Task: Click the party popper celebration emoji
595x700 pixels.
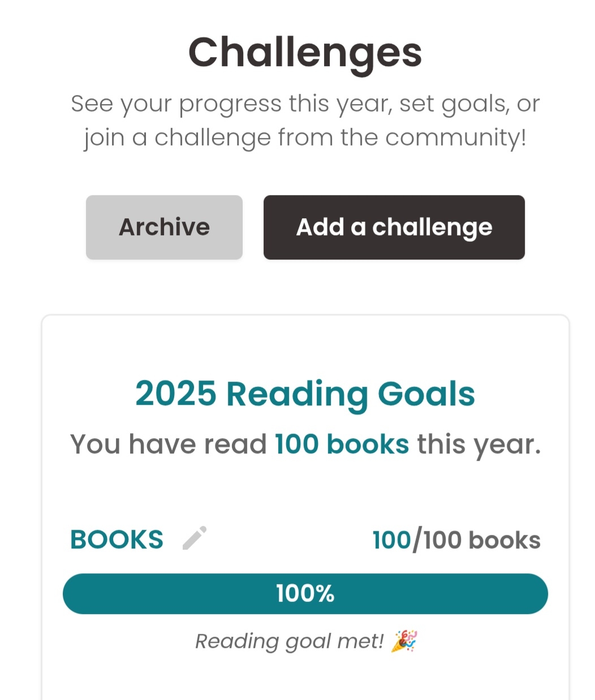Action: pos(404,641)
